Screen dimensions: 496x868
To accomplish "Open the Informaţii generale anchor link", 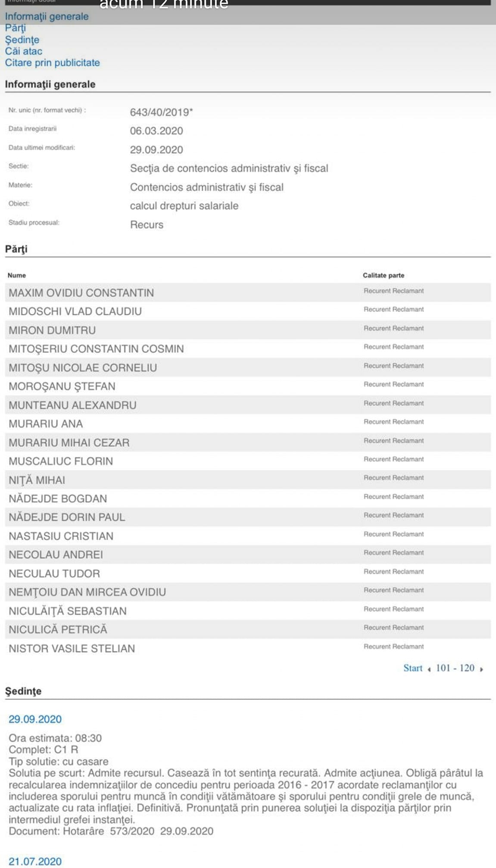I will 47,16.
